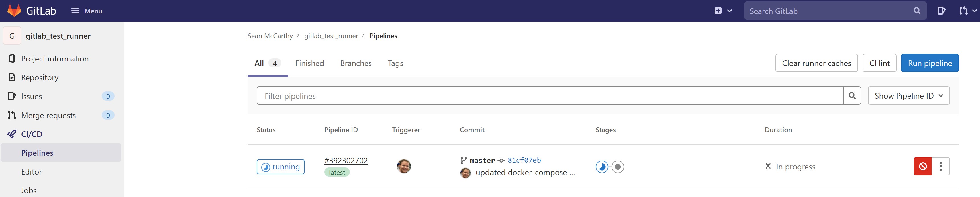The height and width of the screenshot is (197, 980).
Task: Open the Show Pipeline ID dropdown
Action: pos(908,95)
